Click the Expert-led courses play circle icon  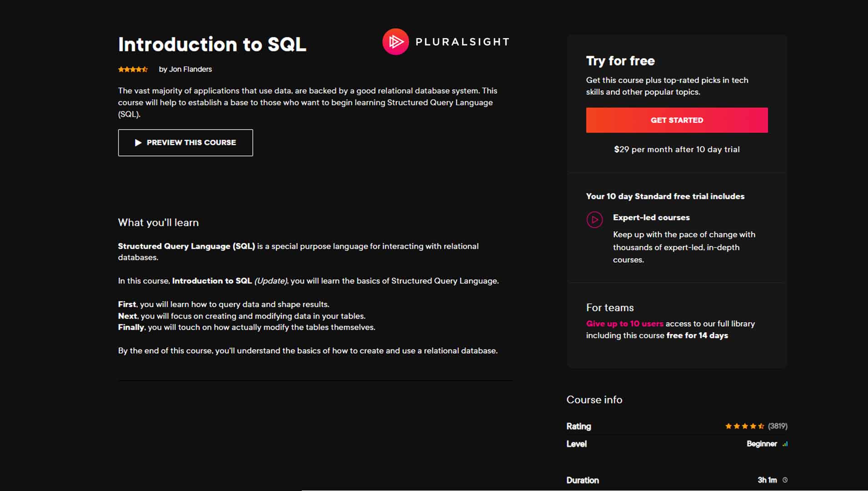coord(594,220)
